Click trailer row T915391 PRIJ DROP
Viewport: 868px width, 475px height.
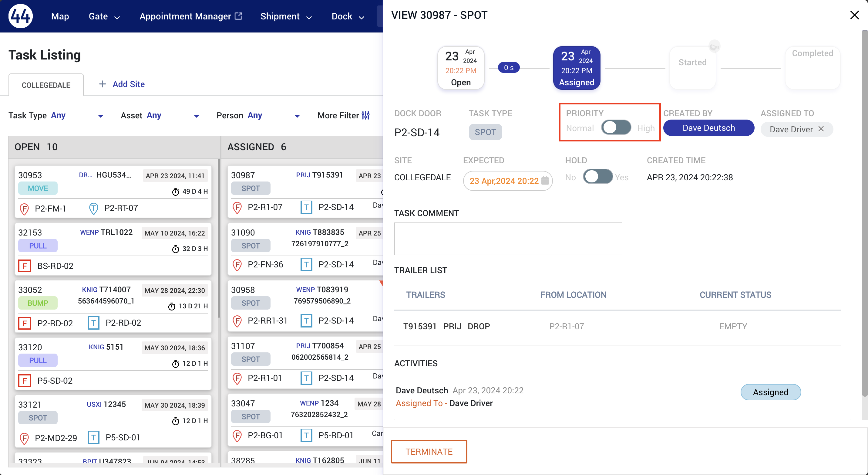click(x=618, y=326)
